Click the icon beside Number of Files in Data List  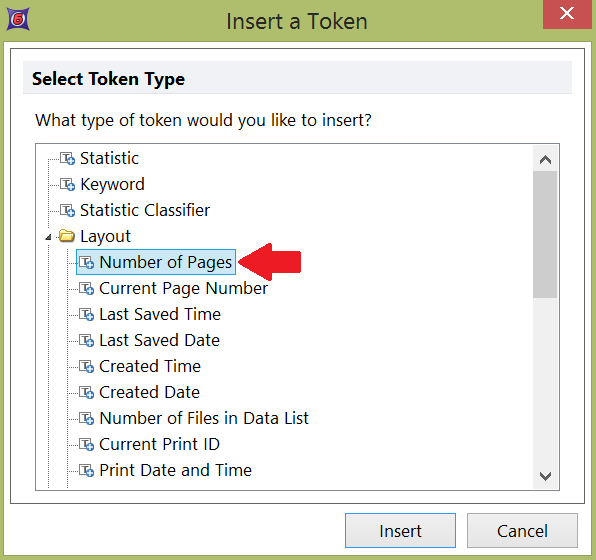pyautogui.click(x=86, y=418)
